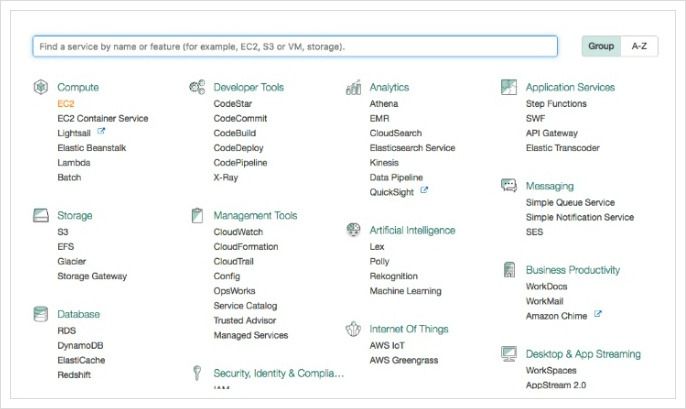Open Simple Notification Service

580,217
